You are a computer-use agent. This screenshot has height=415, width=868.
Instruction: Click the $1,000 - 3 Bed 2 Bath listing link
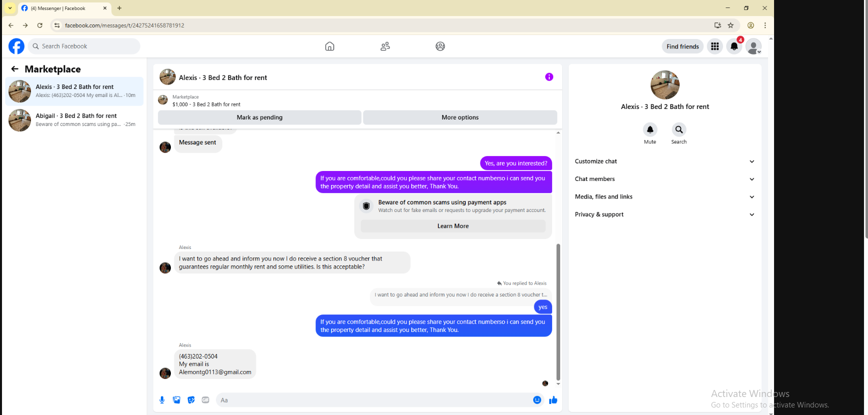click(x=206, y=104)
